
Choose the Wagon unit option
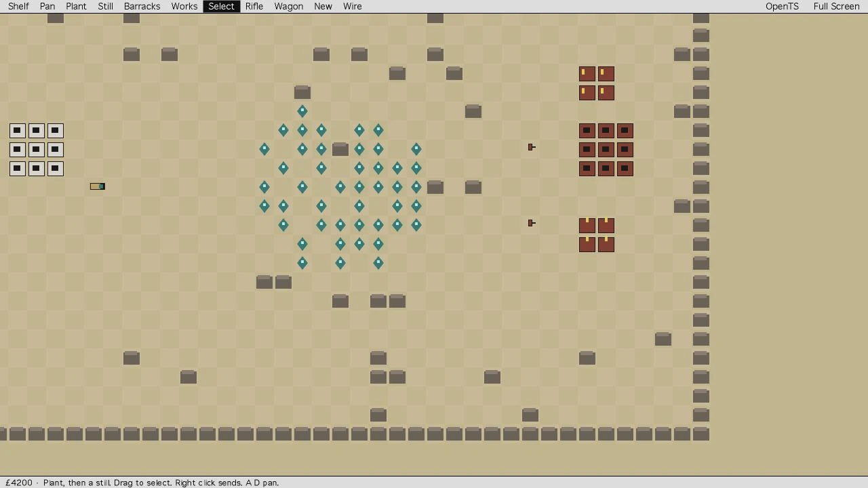(288, 6)
